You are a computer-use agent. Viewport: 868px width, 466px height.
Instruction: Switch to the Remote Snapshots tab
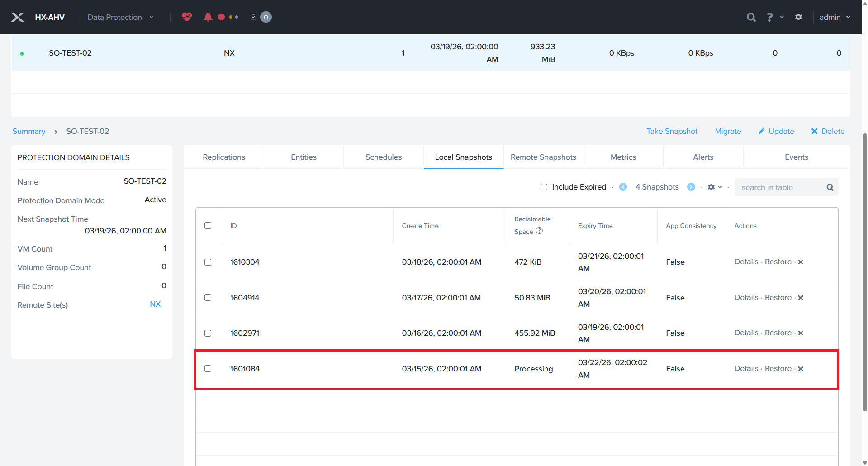543,157
